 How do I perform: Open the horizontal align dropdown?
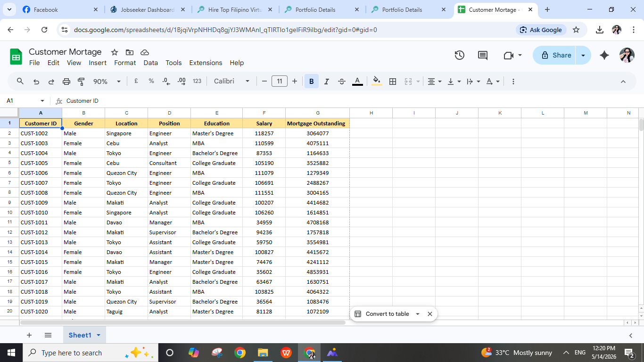435,82
